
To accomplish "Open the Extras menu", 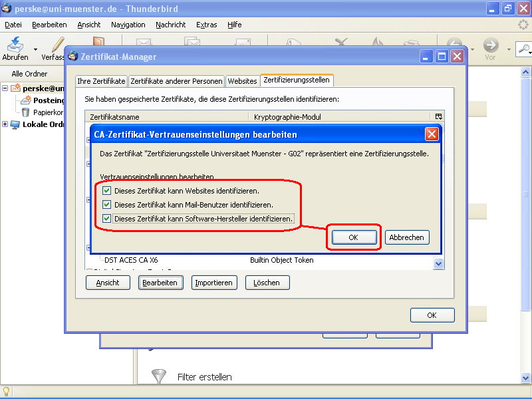I will [206, 25].
